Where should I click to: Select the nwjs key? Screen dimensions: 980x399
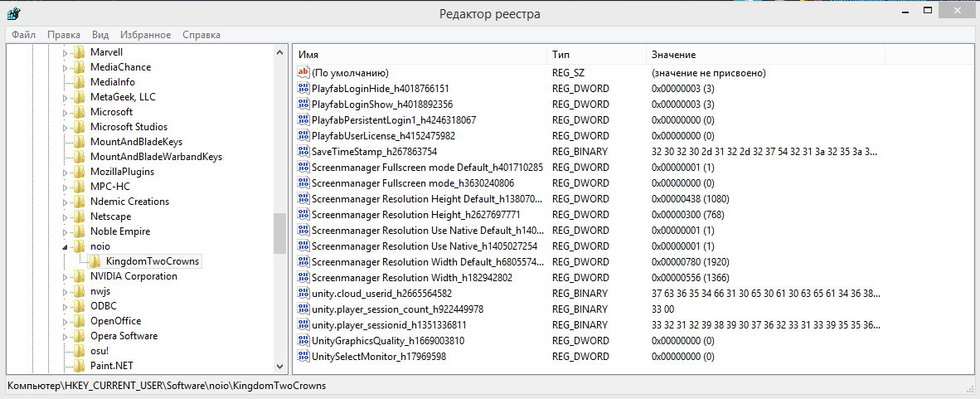pyautogui.click(x=100, y=291)
